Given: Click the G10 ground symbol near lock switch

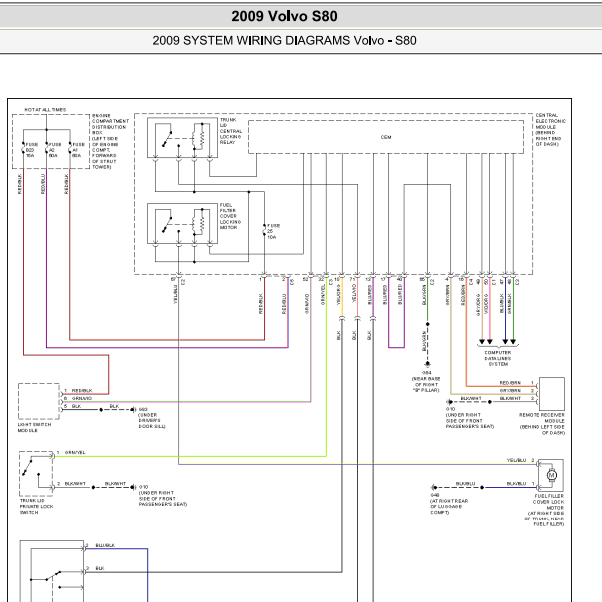Looking at the screenshot, I should tap(134, 487).
